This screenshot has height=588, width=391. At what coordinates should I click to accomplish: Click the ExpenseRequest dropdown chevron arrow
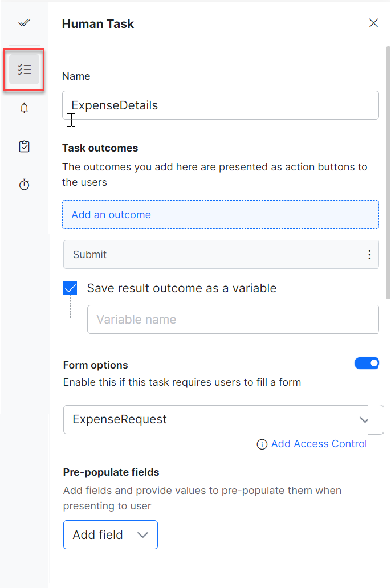(364, 420)
